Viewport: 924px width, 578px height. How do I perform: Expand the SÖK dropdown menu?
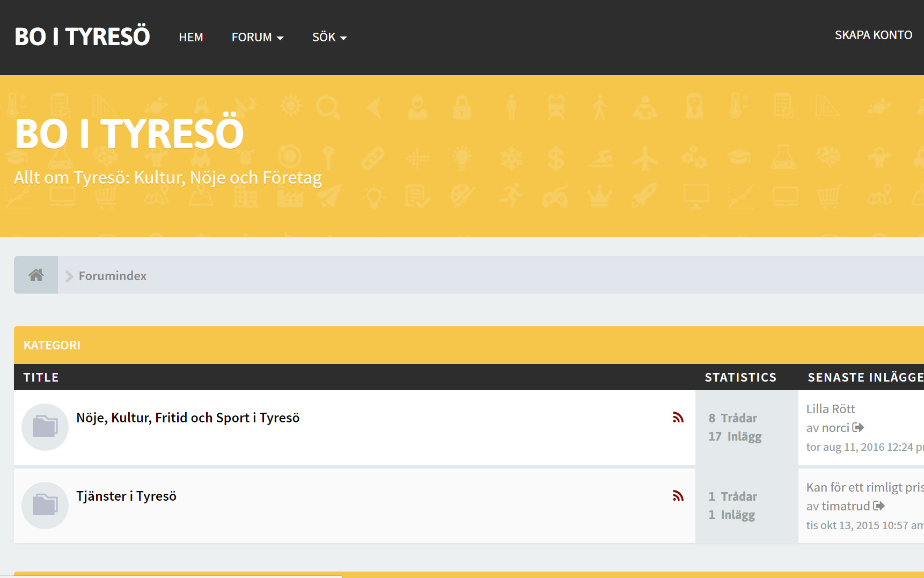tap(329, 38)
